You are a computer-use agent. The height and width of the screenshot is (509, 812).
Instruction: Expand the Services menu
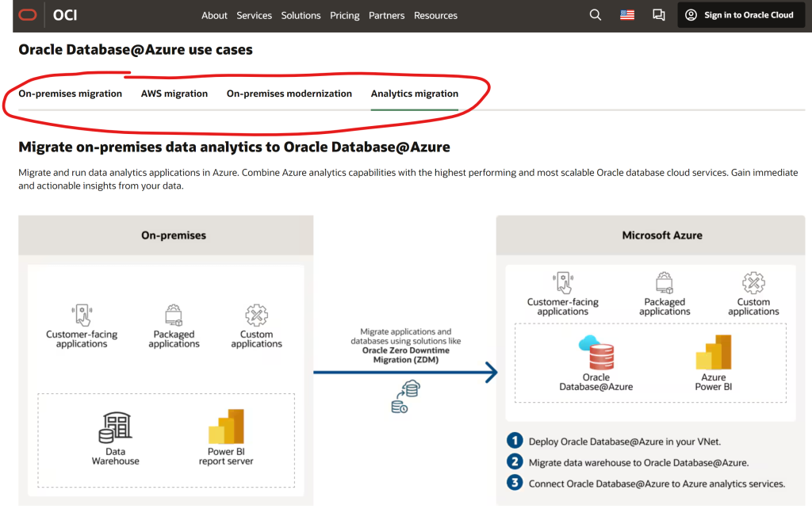(255, 15)
